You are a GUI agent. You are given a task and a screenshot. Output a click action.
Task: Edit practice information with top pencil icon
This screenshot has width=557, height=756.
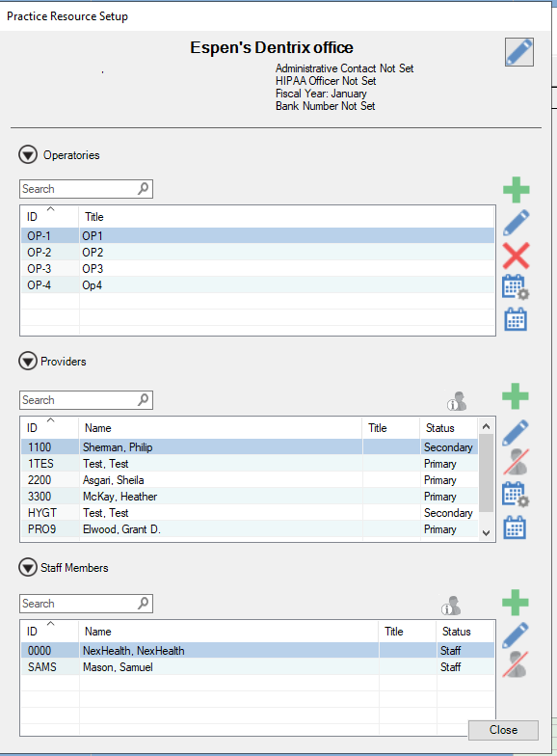click(518, 52)
